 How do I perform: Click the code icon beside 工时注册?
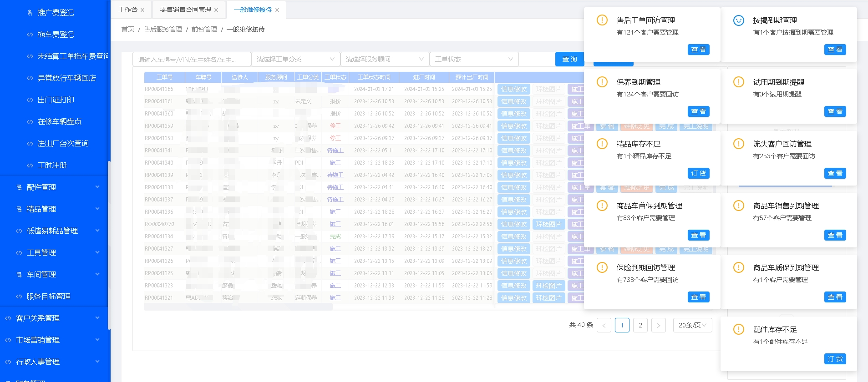tap(30, 166)
